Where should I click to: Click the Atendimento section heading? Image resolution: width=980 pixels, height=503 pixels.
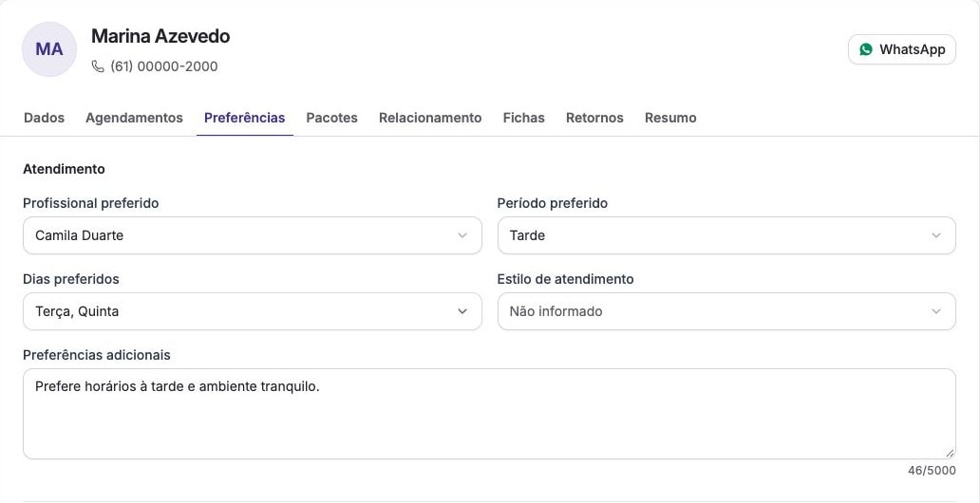coord(64,169)
